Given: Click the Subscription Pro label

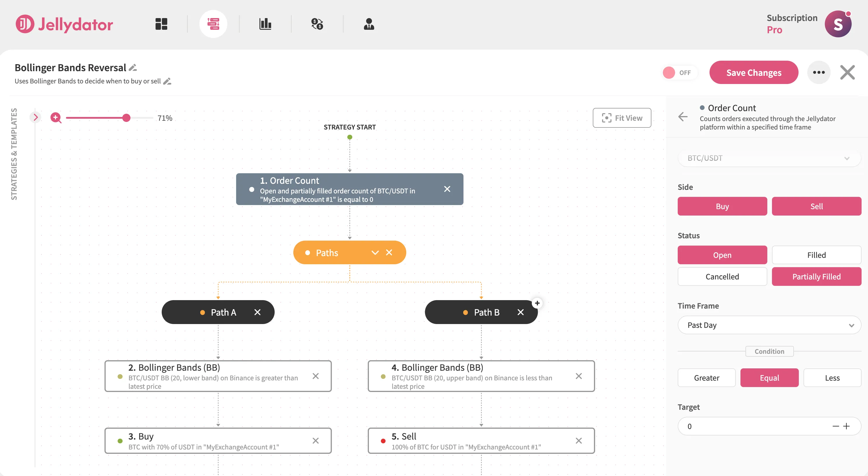Looking at the screenshot, I should 792,24.
